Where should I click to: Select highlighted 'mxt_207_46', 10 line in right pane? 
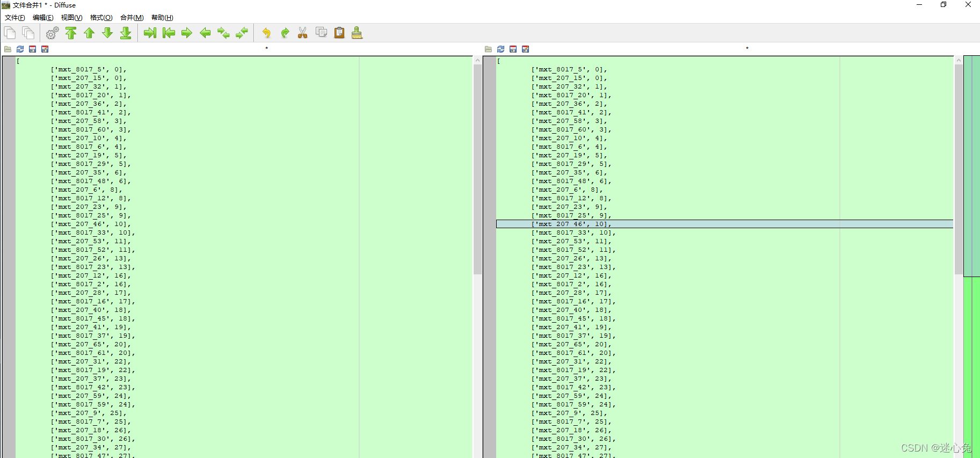724,224
